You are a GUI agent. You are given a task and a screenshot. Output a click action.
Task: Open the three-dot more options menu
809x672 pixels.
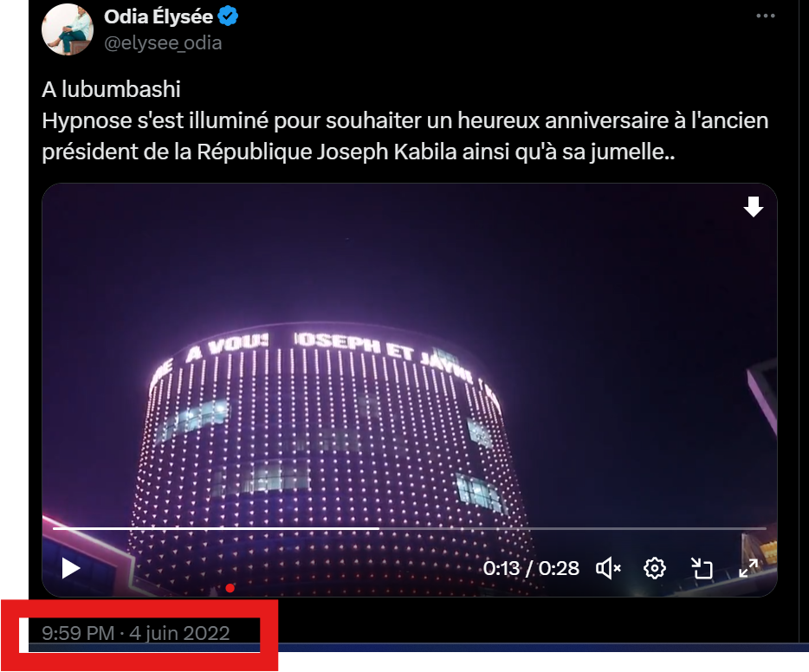pos(765,16)
